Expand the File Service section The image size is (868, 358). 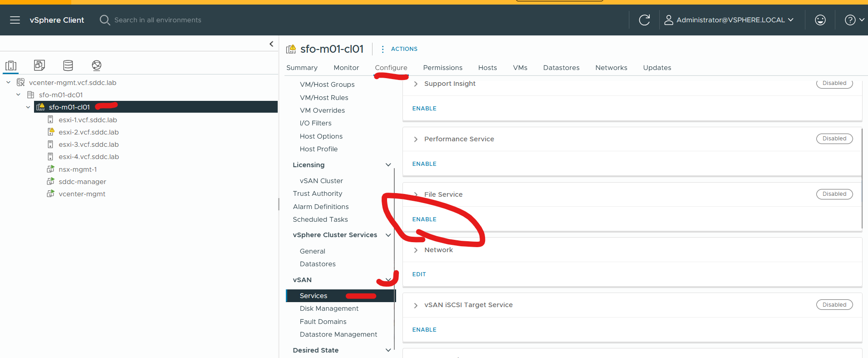pos(416,194)
